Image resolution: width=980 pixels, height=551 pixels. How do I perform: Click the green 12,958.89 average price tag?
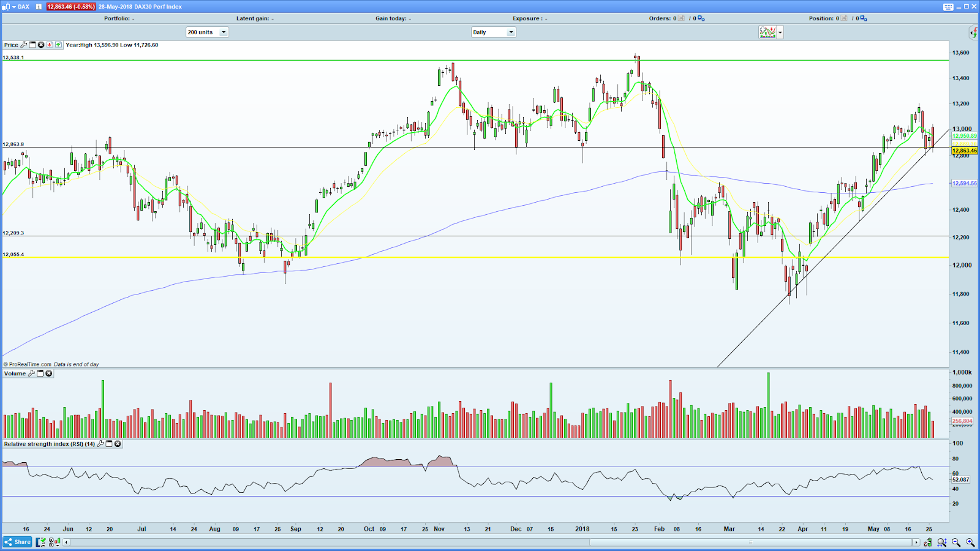pos(964,136)
